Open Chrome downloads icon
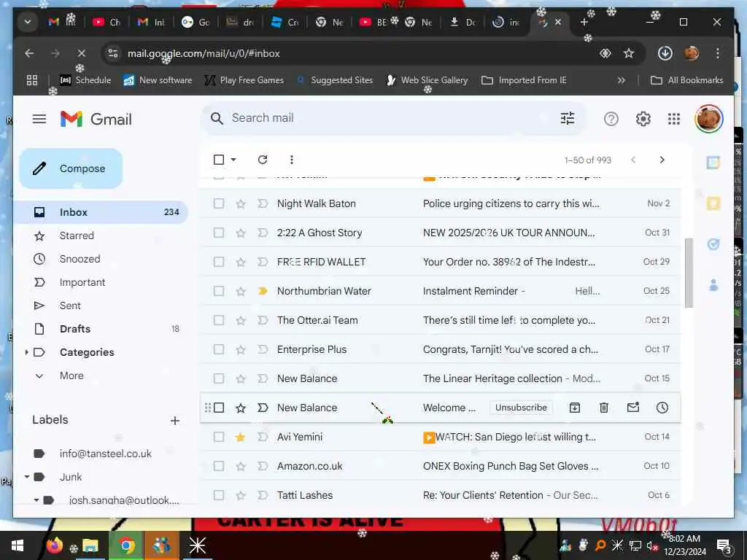The width and height of the screenshot is (747, 560). click(x=665, y=53)
